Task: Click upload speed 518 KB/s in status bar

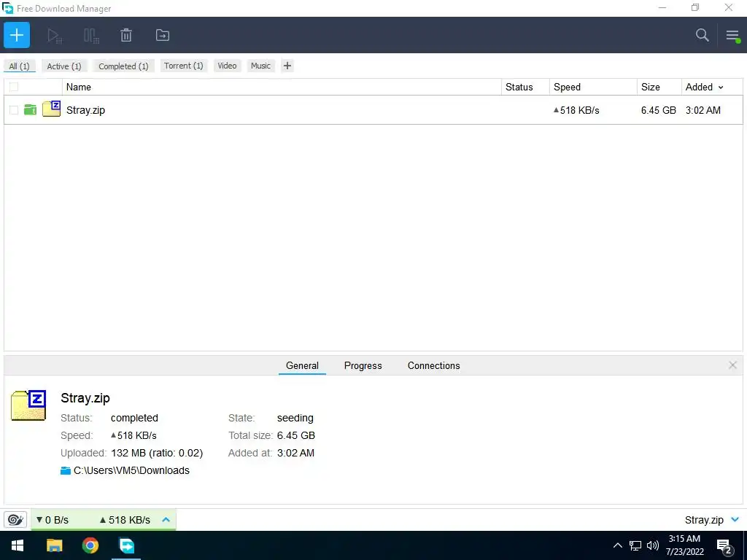Action: tap(125, 520)
